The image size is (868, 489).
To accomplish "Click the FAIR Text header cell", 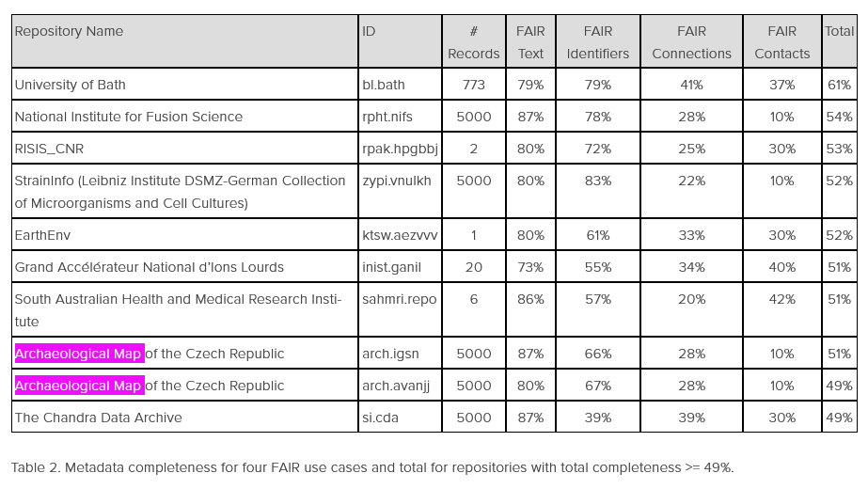I will point(530,42).
